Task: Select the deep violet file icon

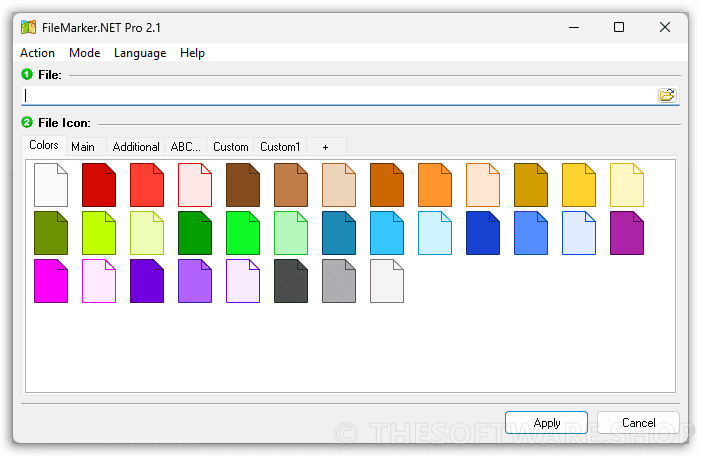Action: tap(147, 281)
